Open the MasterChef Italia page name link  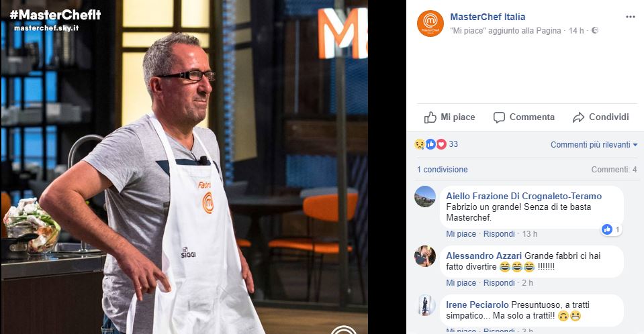(x=488, y=17)
